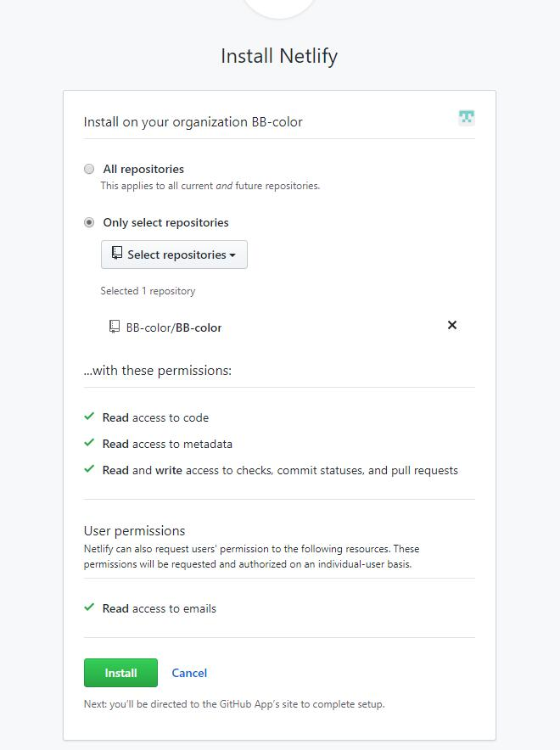Select the All repositories radio option
Viewport: 560px width, 750px height.
tap(89, 169)
